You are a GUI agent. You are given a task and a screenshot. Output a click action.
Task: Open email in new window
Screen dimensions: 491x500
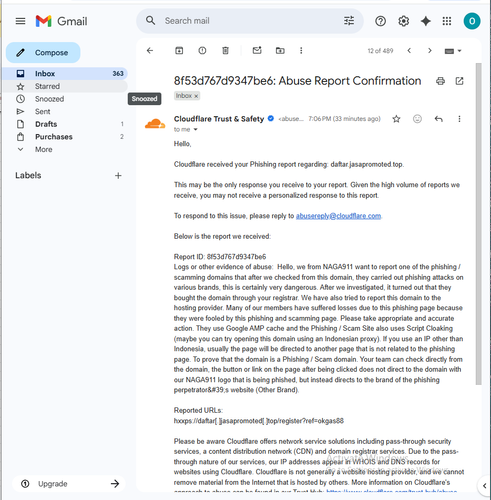click(459, 81)
